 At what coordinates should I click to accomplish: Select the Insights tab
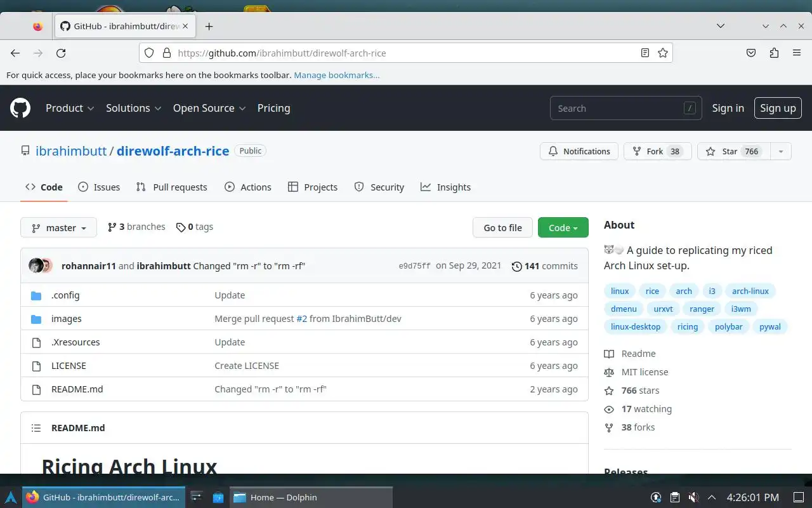[445, 187]
